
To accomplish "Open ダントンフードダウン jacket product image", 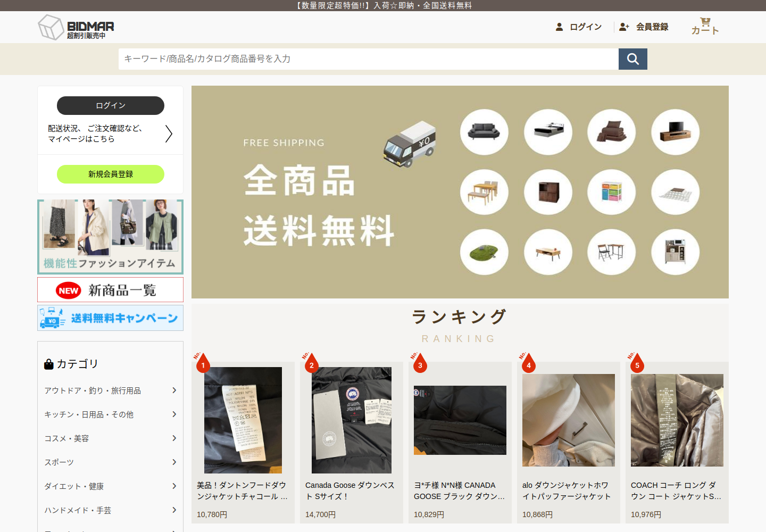I will point(243,420).
